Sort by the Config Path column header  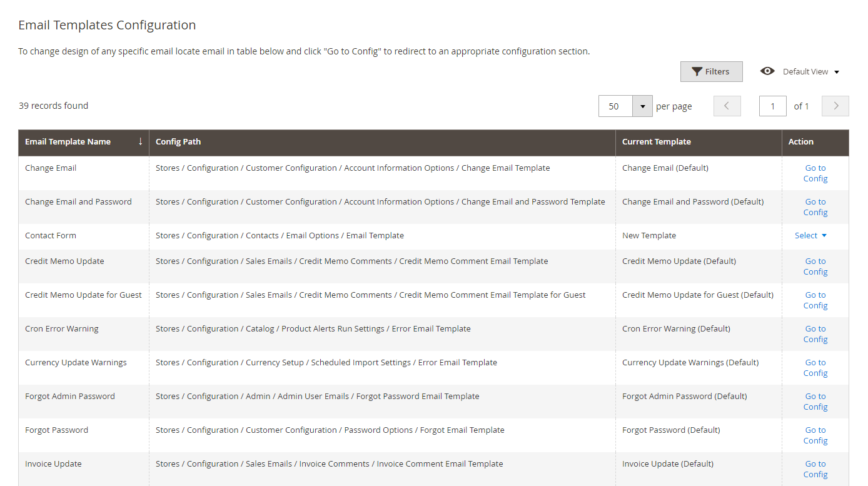tap(178, 142)
